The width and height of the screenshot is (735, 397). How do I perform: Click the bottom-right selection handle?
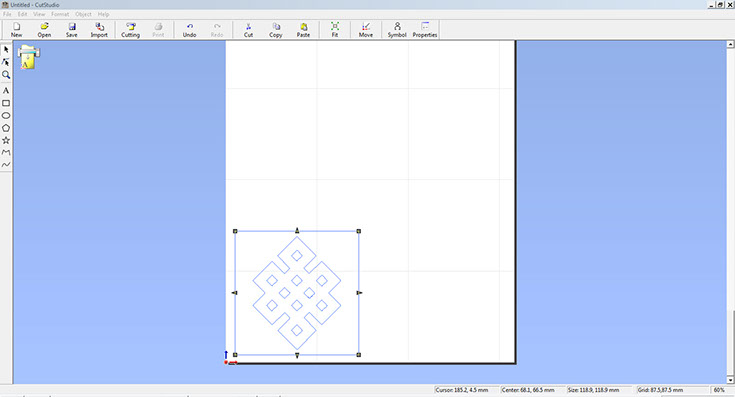coord(359,355)
